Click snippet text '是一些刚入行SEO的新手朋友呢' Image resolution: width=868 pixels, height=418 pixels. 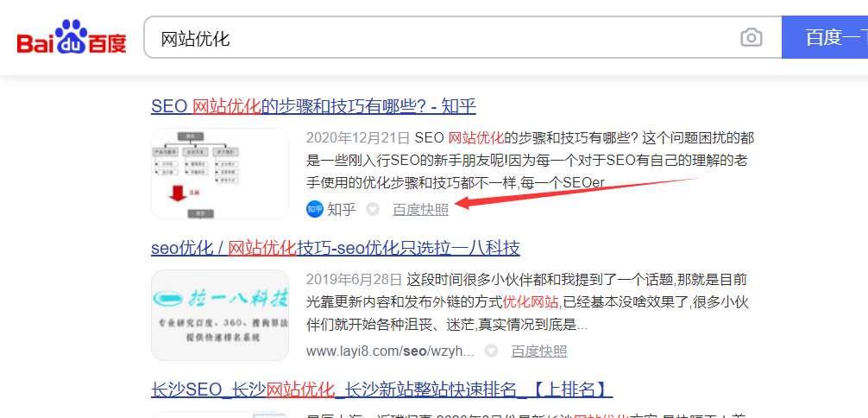[406, 161]
